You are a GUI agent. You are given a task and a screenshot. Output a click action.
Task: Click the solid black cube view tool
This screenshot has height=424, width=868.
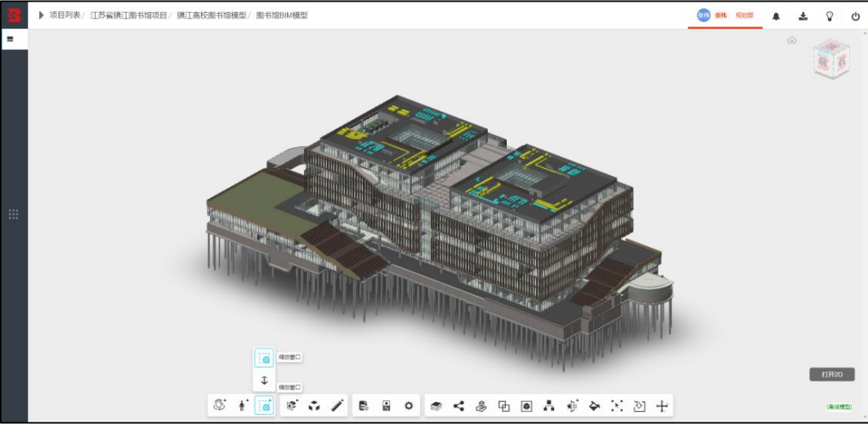coord(315,406)
